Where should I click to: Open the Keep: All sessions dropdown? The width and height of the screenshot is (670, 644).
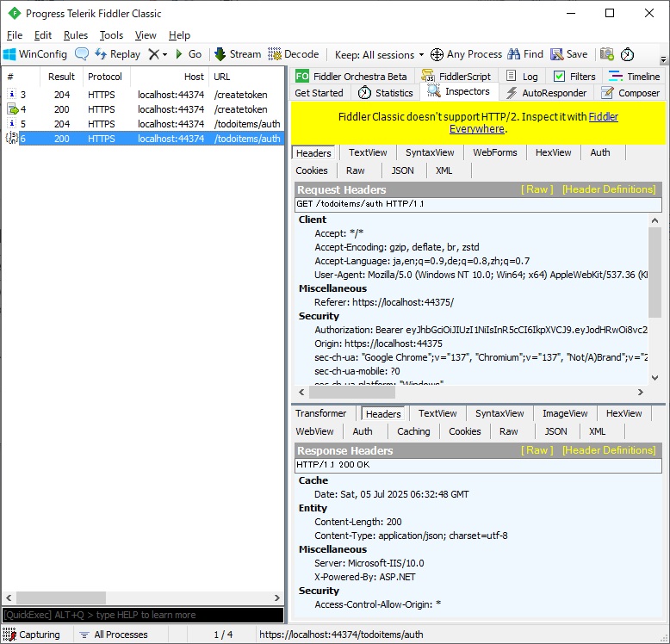tap(379, 54)
